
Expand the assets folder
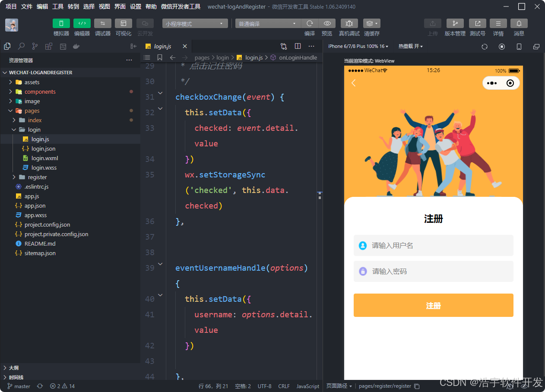tap(10, 82)
